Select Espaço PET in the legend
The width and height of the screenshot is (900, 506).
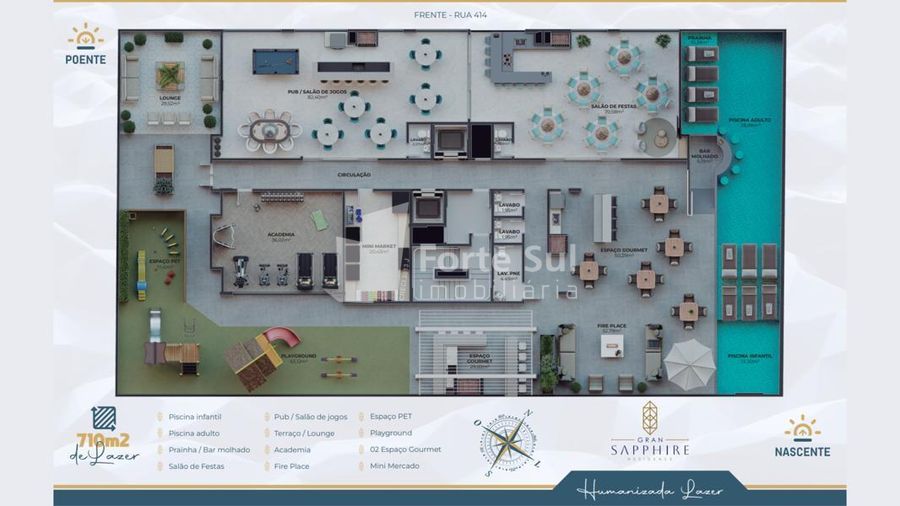tap(391, 417)
